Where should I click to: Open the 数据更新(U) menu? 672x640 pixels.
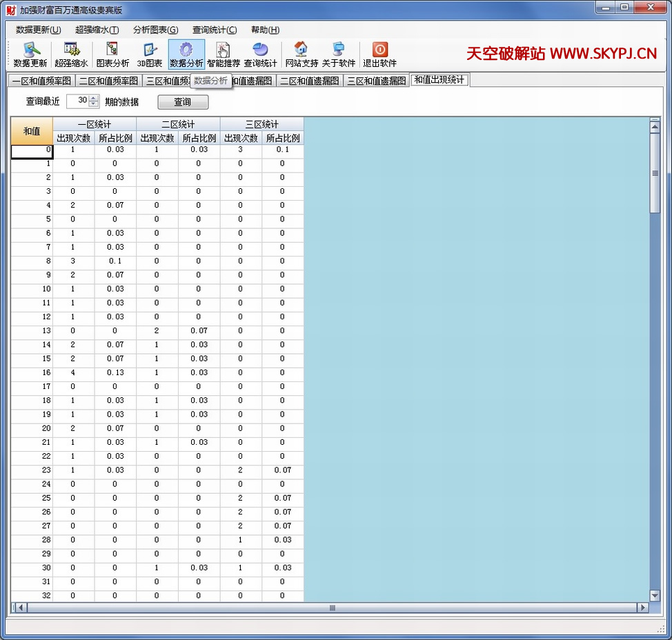pyautogui.click(x=39, y=30)
